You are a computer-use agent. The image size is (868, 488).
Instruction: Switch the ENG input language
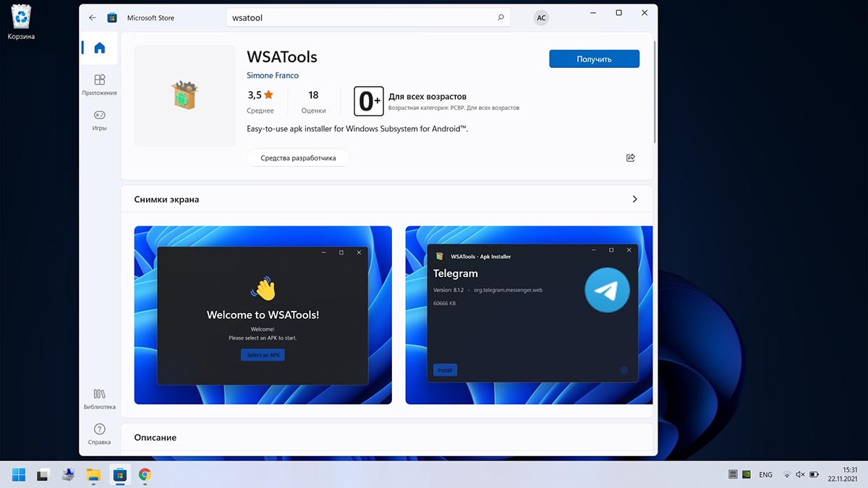pos(765,475)
